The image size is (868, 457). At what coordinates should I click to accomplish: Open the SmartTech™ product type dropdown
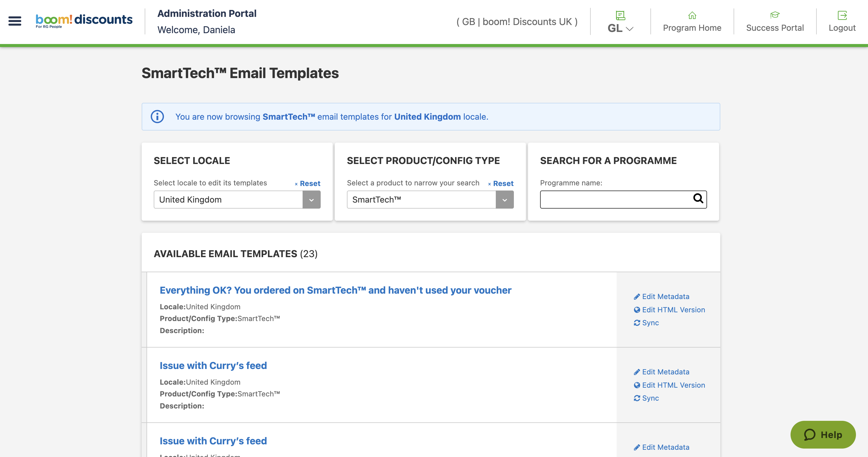(x=430, y=200)
